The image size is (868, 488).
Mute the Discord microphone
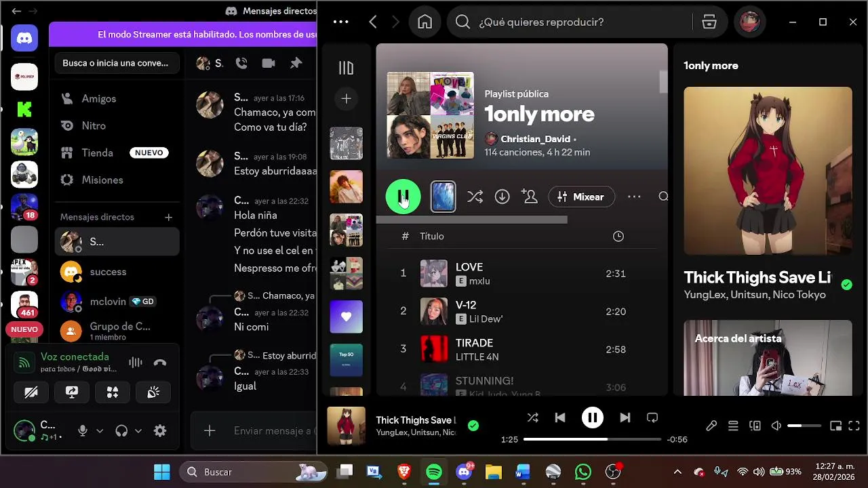click(83, 430)
